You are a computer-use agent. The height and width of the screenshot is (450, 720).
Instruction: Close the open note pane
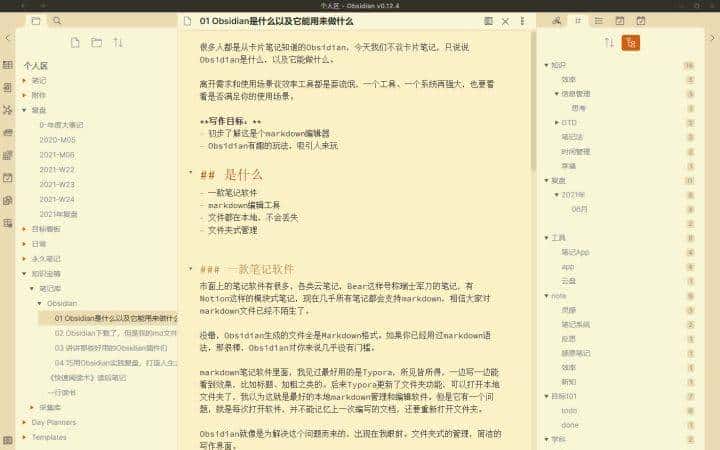(x=505, y=21)
